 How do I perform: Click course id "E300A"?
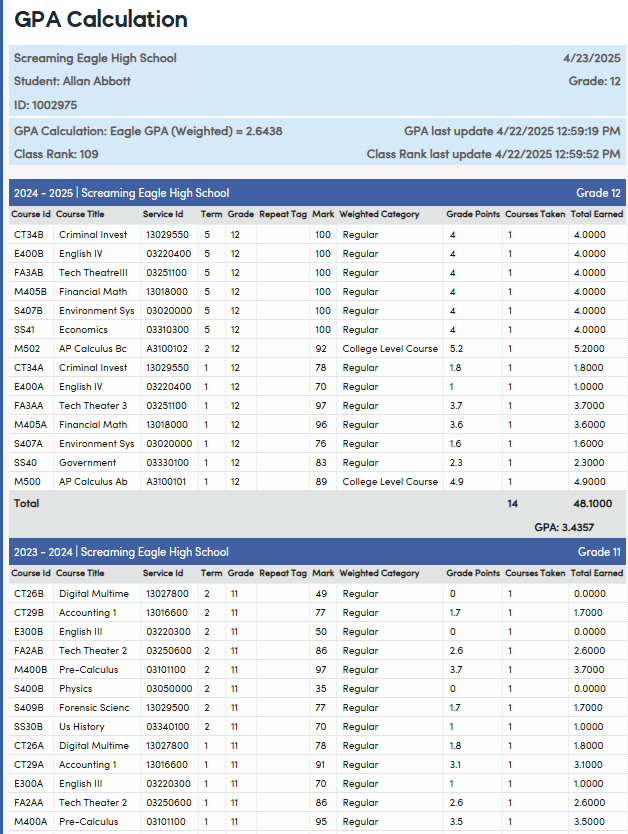pos(29,784)
